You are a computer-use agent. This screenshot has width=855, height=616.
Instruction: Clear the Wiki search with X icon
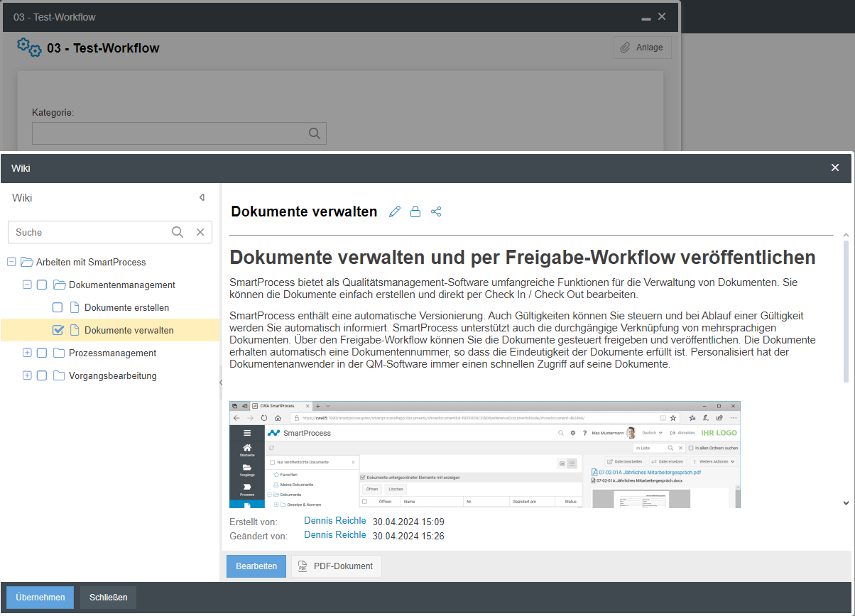pyautogui.click(x=200, y=232)
